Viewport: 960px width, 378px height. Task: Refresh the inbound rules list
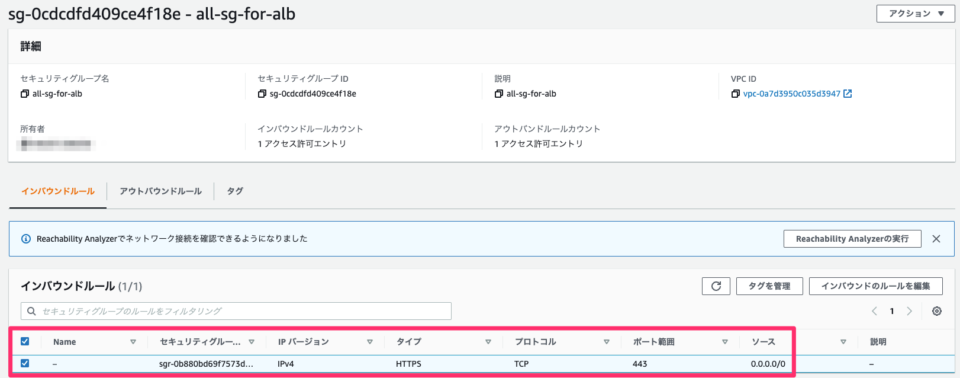pos(716,285)
